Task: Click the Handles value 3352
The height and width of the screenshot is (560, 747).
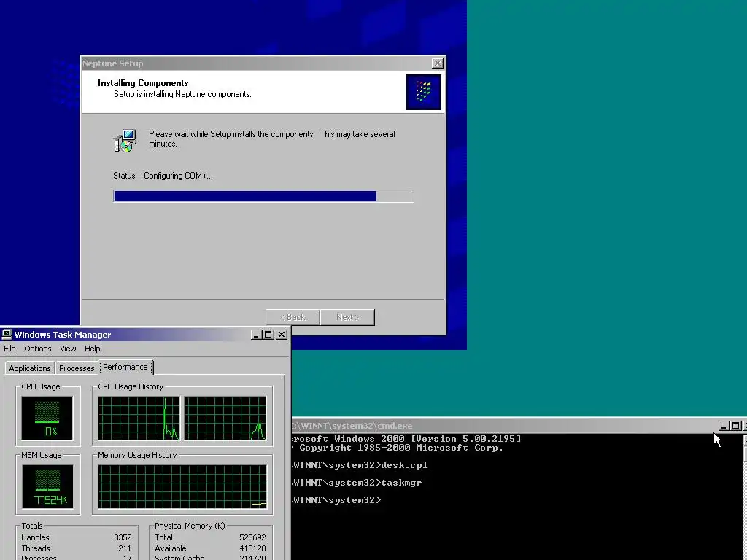Action: click(123, 537)
